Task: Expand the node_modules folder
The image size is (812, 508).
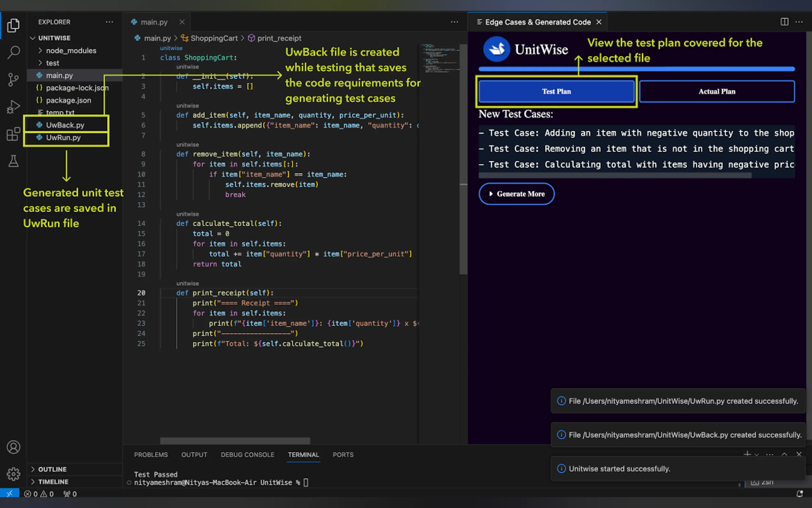Action: [x=71, y=51]
